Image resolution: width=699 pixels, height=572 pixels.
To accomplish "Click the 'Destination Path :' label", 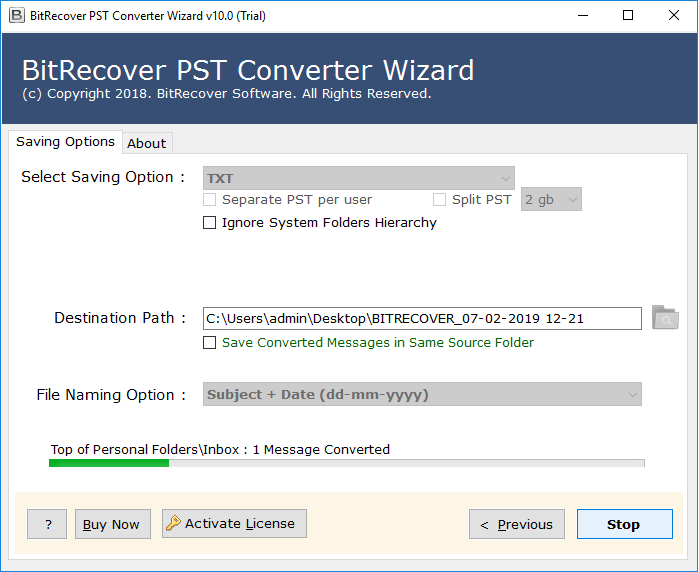I will (120, 318).
